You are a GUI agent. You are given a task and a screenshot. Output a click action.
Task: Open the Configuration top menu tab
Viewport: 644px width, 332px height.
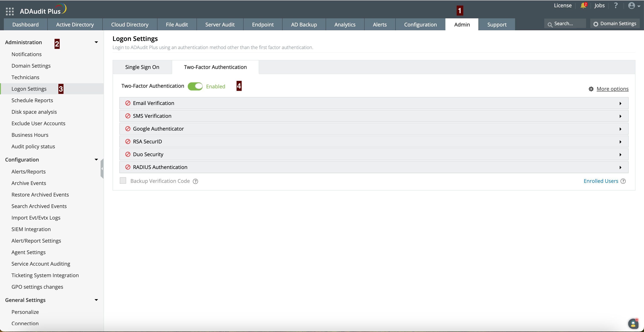pyautogui.click(x=420, y=25)
